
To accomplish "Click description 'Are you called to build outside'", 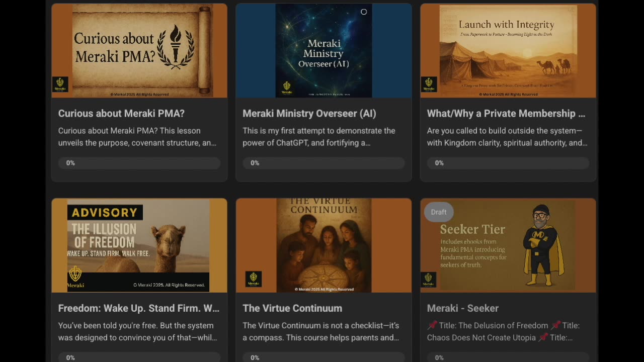I will 507,137.
